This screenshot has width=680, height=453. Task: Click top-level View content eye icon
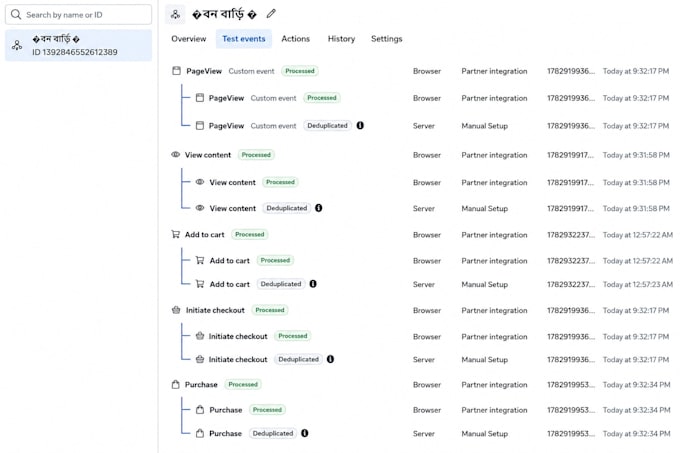(x=176, y=154)
